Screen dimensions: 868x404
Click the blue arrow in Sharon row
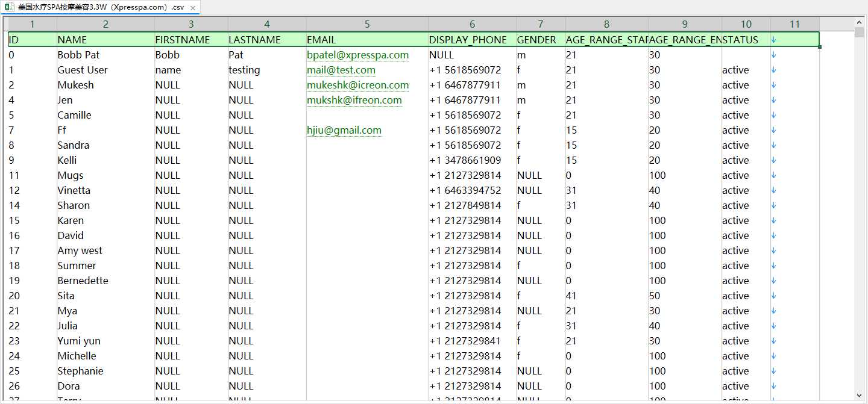(x=774, y=205)
